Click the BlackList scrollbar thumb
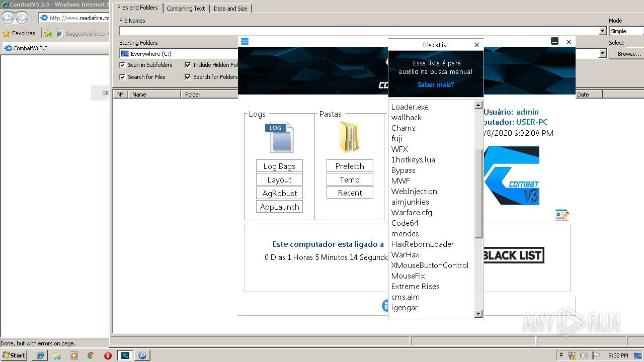This screenshot has height=362, width=644. coord(478,194)
